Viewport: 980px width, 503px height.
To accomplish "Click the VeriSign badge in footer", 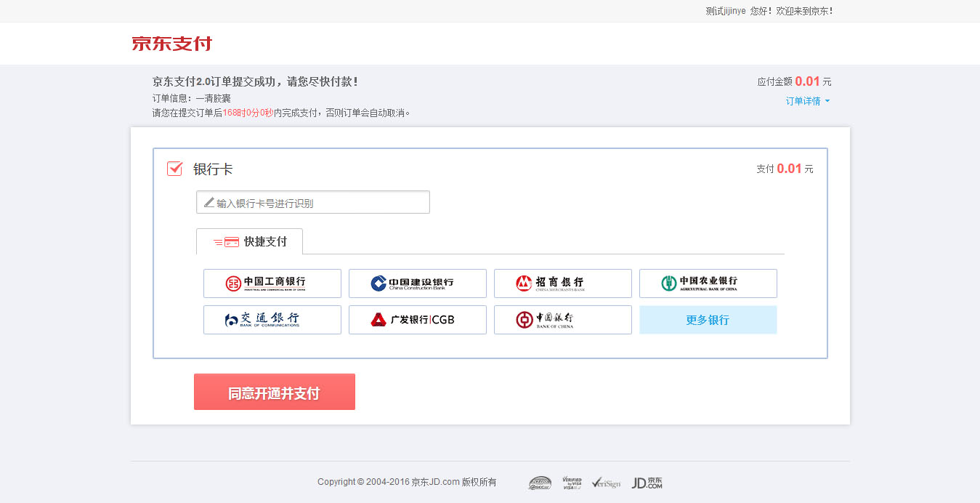I will pos(606,483).
